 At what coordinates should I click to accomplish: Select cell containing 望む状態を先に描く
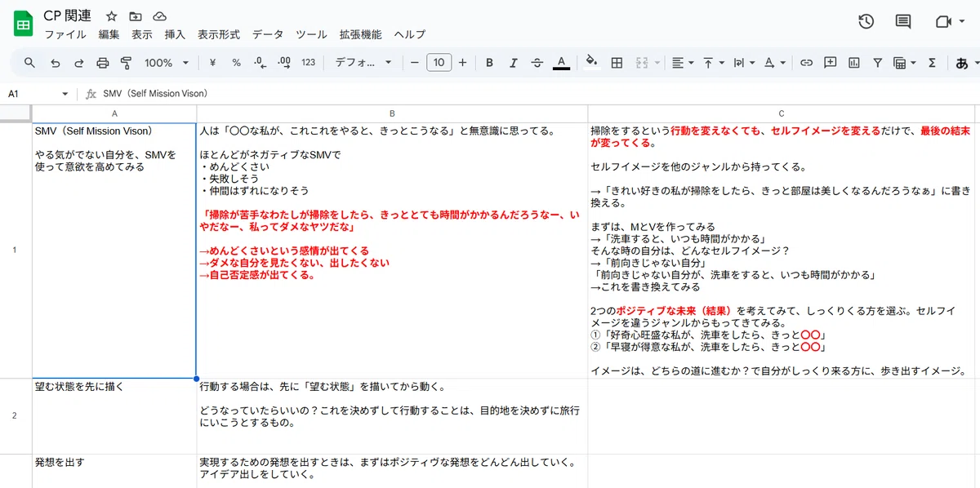pyautogui.click(x=114, y=416)
